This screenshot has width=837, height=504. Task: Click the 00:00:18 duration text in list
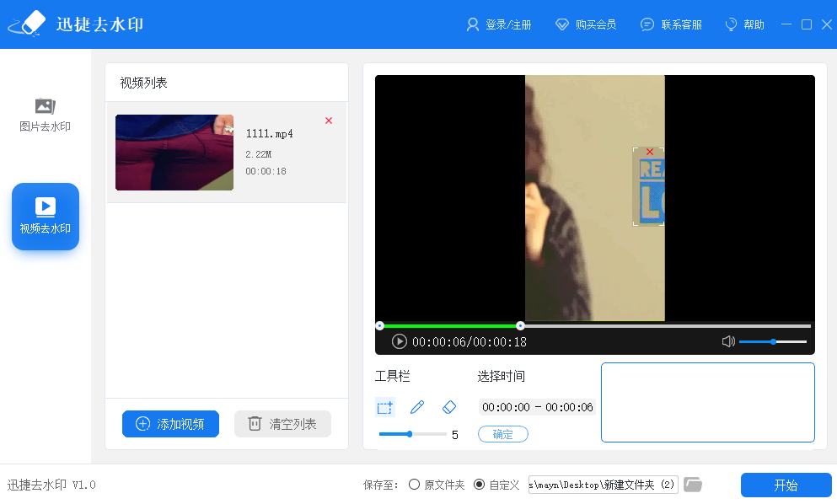(x=266, y=171)
